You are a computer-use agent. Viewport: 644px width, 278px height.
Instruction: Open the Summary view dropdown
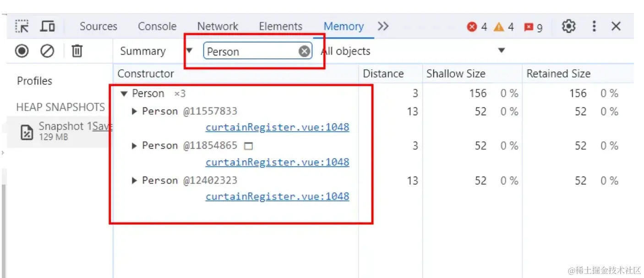[156, 51]
